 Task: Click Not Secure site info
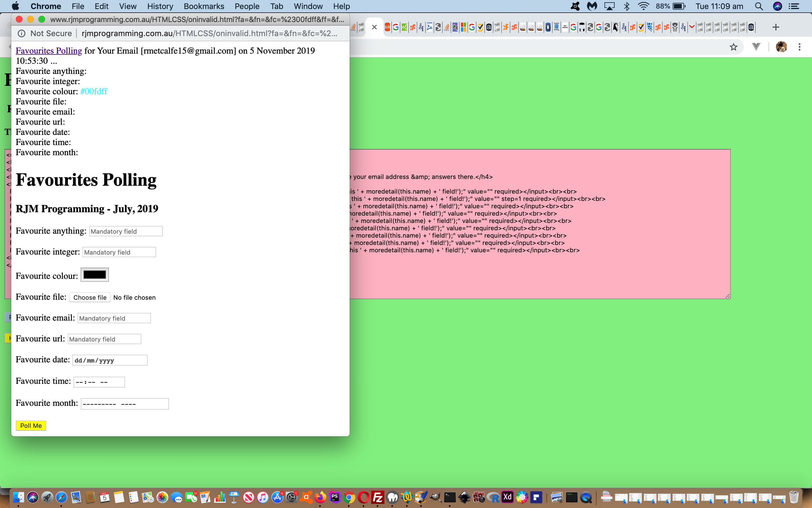(45, 33)
